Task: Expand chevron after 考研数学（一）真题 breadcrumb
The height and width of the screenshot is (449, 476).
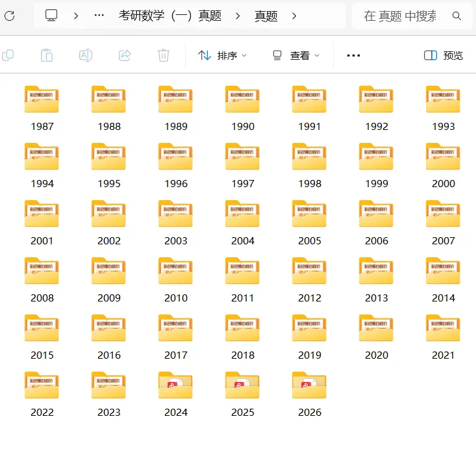Action: click(x=238, y=16)
